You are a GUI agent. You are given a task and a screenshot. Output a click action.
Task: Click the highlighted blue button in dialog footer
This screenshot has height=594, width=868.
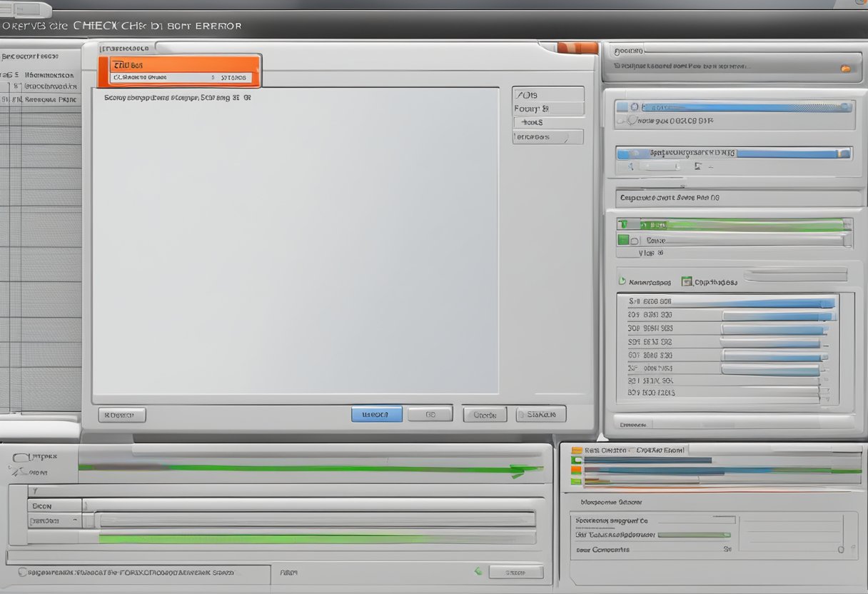point(376,414)
